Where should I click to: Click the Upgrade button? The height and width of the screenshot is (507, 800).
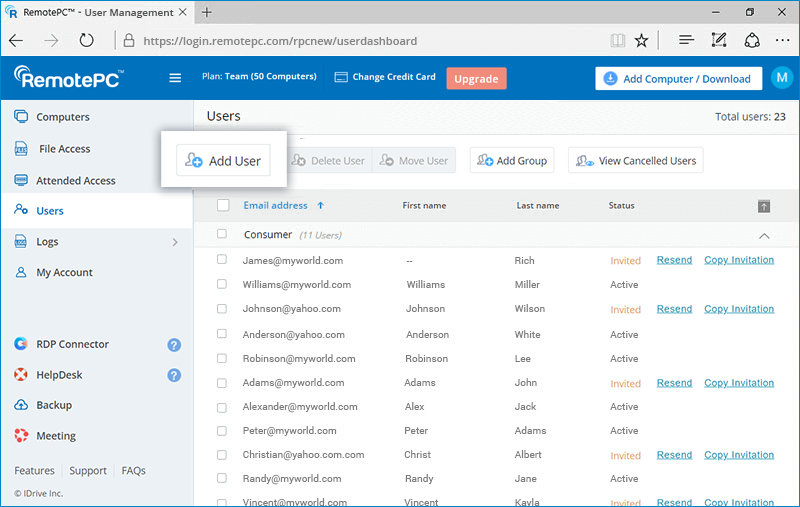[x=476, y=79]
